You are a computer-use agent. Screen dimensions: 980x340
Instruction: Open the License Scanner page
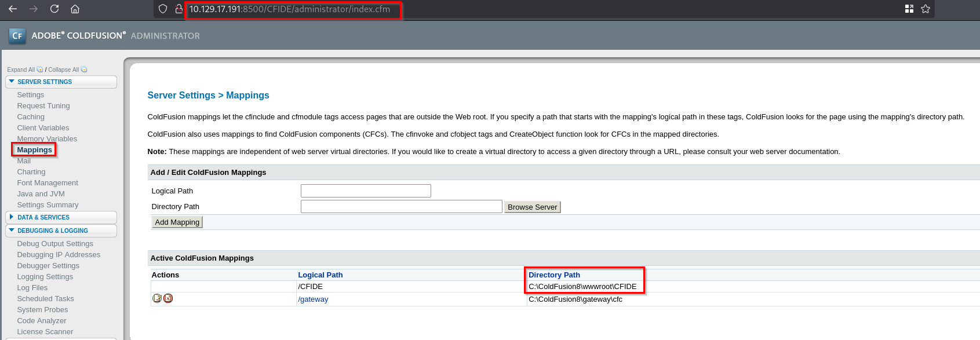(45, 332)
